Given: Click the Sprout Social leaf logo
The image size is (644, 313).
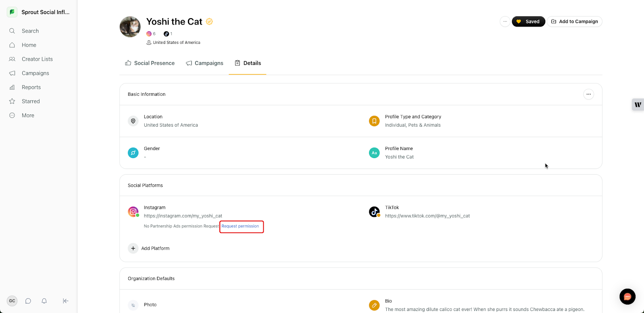Looking at the screenshot, I should [12, 12].
